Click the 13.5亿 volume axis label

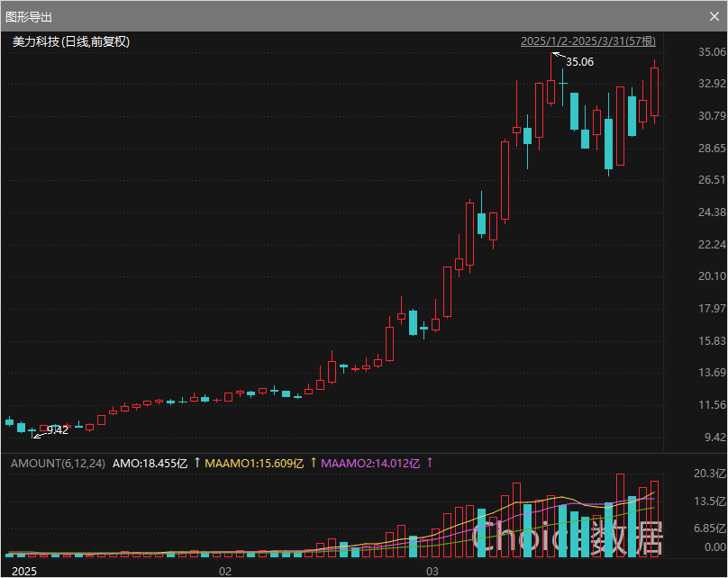(709, 501)
